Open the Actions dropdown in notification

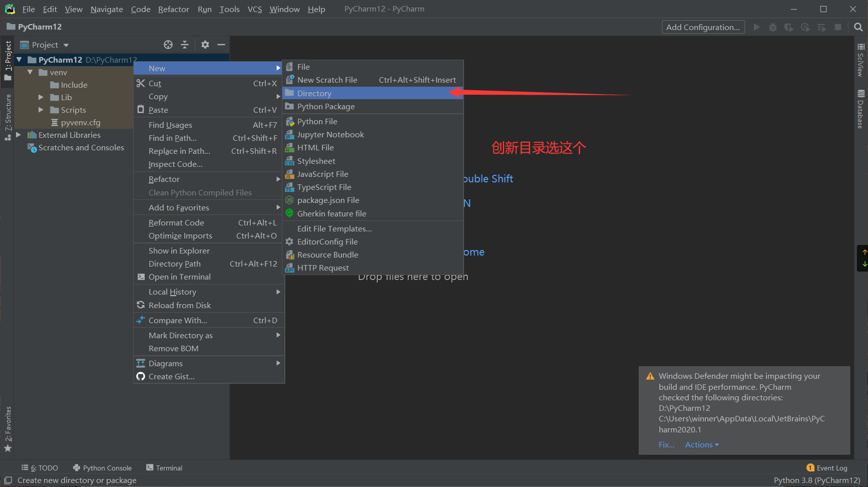click(702, 445)
